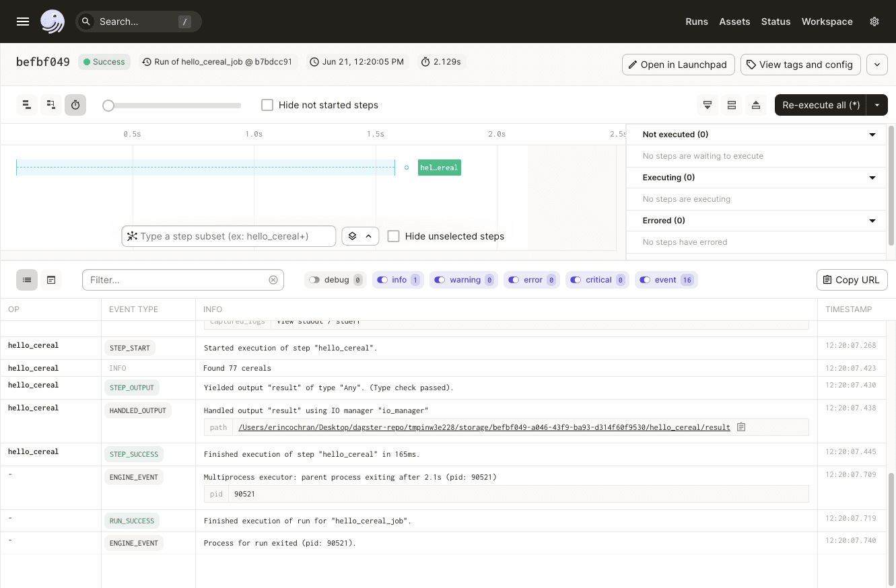Viewport: 896px width, 588px height.
Task: Adjust the Gantt chart zoom slider
Action: [x=108, y=106]
